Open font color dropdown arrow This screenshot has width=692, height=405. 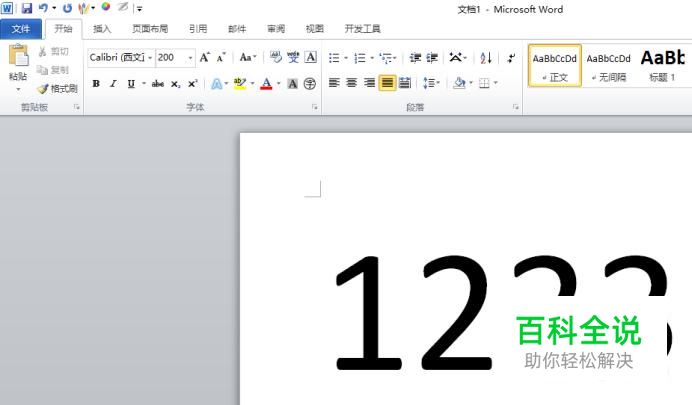click(278, 83)
